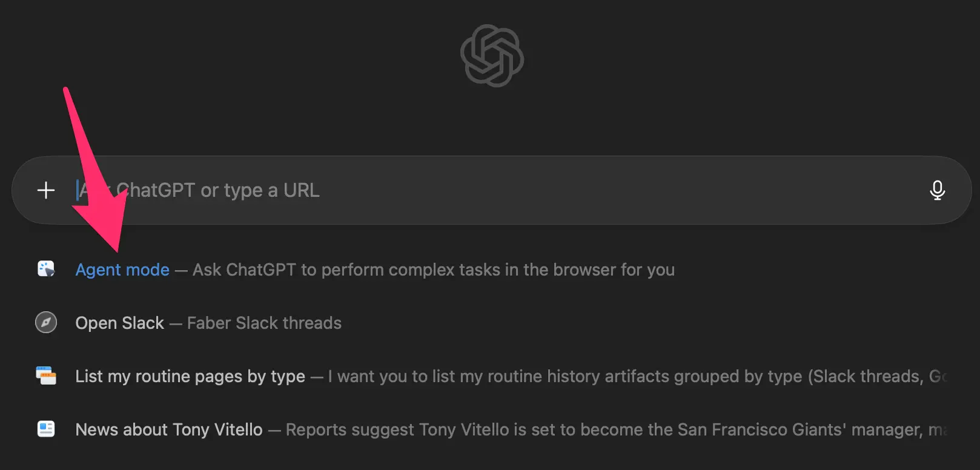Viewport: 980px width, 470px height.
Task: Click the plus attachment icon in search bar
Action: click(x=46, y=190)
